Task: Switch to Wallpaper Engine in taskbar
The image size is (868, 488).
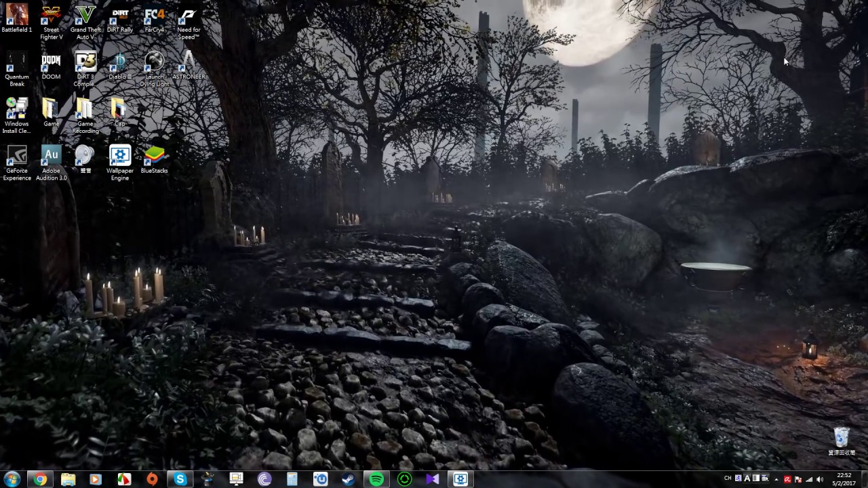Action: click(x=460, y=479)
